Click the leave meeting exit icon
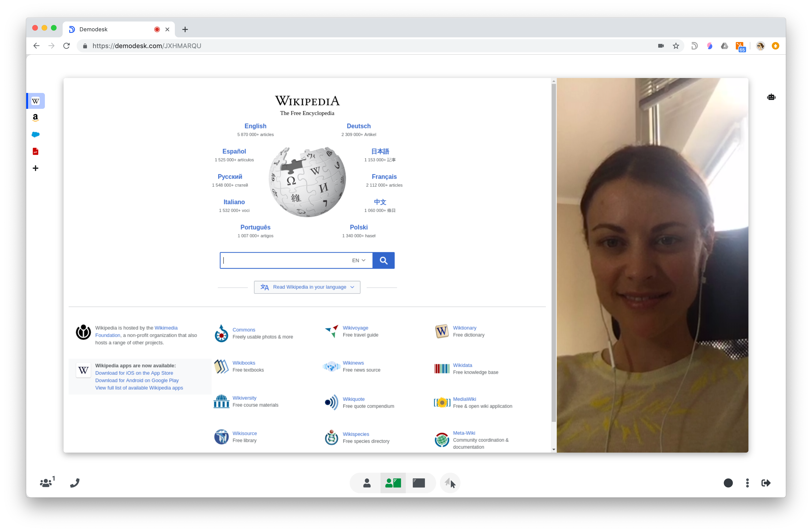Screen dimensions: 812x532 (x=765, y=482)
